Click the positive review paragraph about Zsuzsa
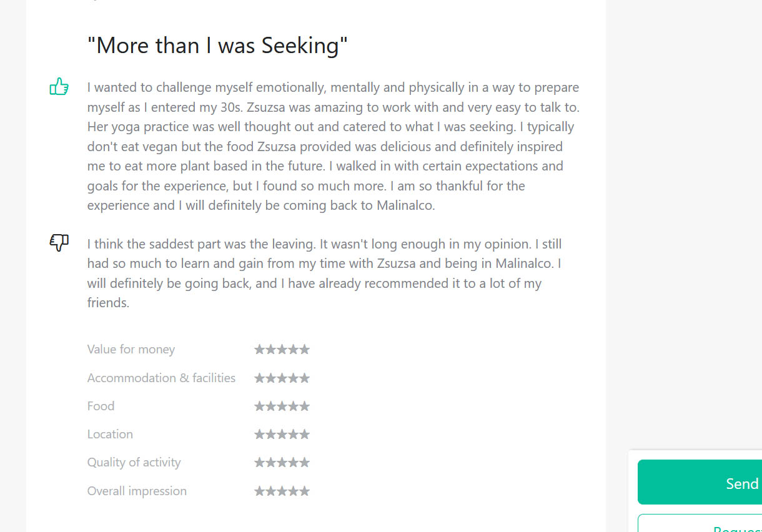The height and width of the screenshot is (532, 762). tap(334, 146)
